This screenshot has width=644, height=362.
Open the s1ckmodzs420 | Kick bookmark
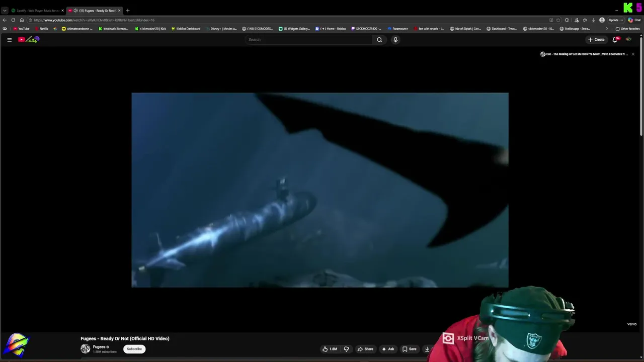coord(150,29)
